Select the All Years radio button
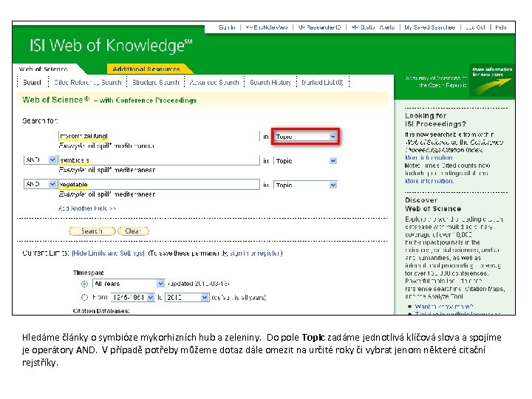The width and height of the screenshot is (532, 399). [84, 284]
